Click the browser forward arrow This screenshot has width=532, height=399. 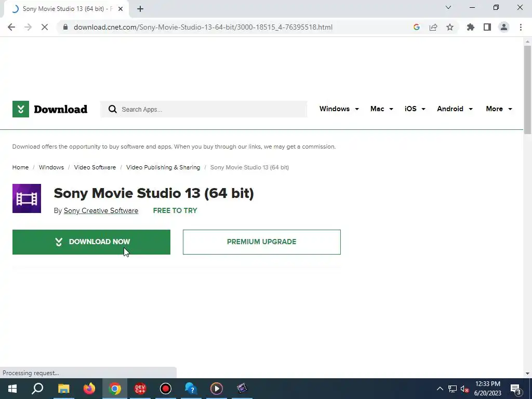click(x=28, y=27)
